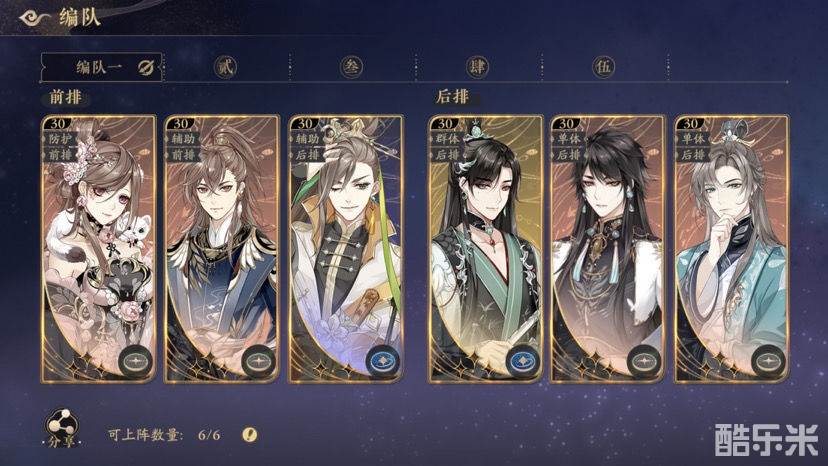
Task: Click the yellow info icon beside 6/6
Action: (250, 434)
